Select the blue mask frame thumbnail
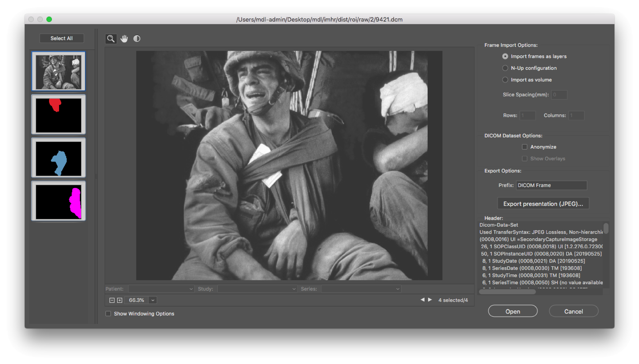 point(58,158)
